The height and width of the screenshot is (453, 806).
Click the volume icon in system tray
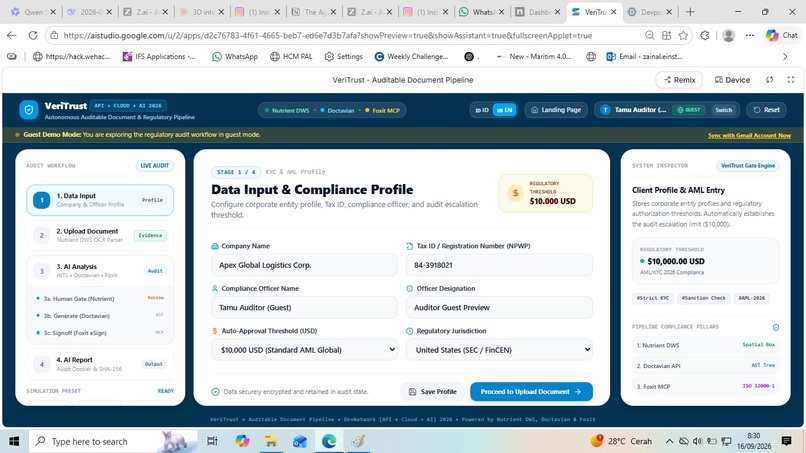click(x=697, y=441)
